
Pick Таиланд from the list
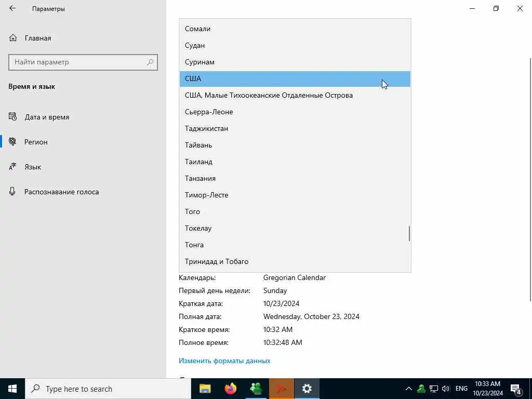coord(295,162)
